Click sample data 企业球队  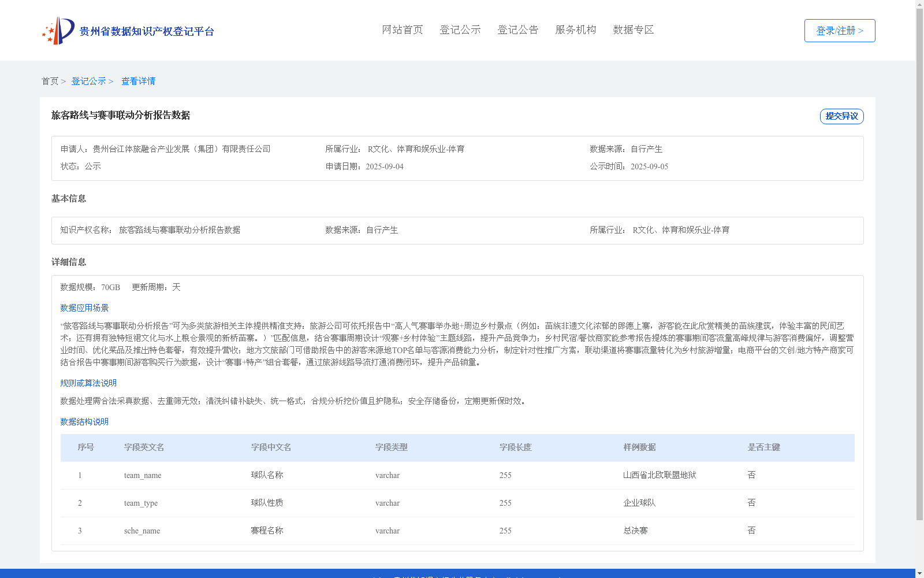(x=639, y=503)
